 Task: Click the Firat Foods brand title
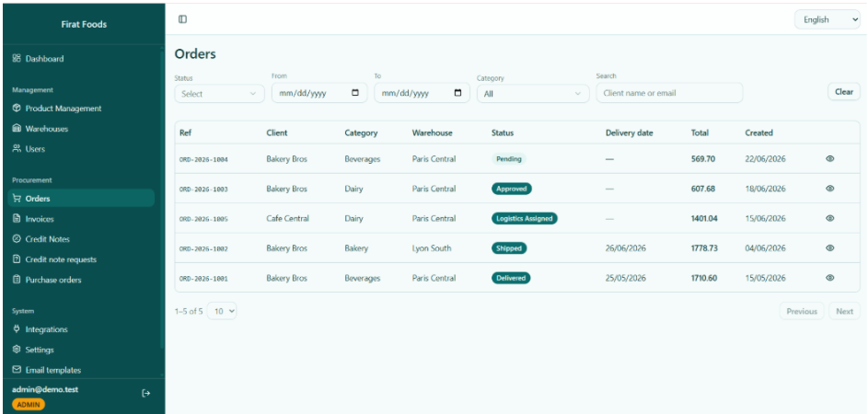pos(84,24)
